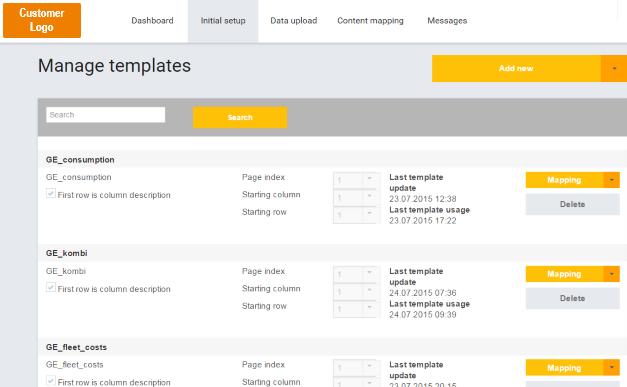Screen dimensions: 627x387
Task: Toggle GE_fleet_costs first row column description checkbox
Action: 51,381
